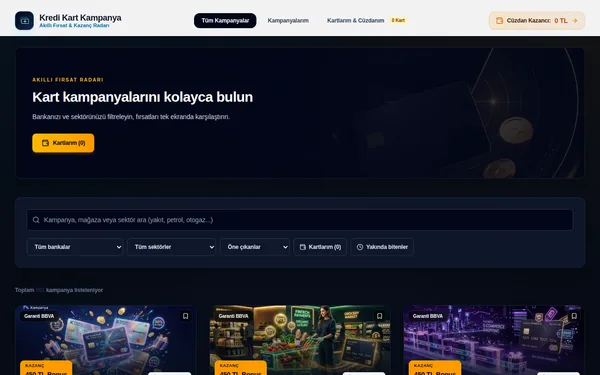This screenshot has height=375, width=600.
Task: Click the magnifier icon in search bar
Action: [36, 220]
